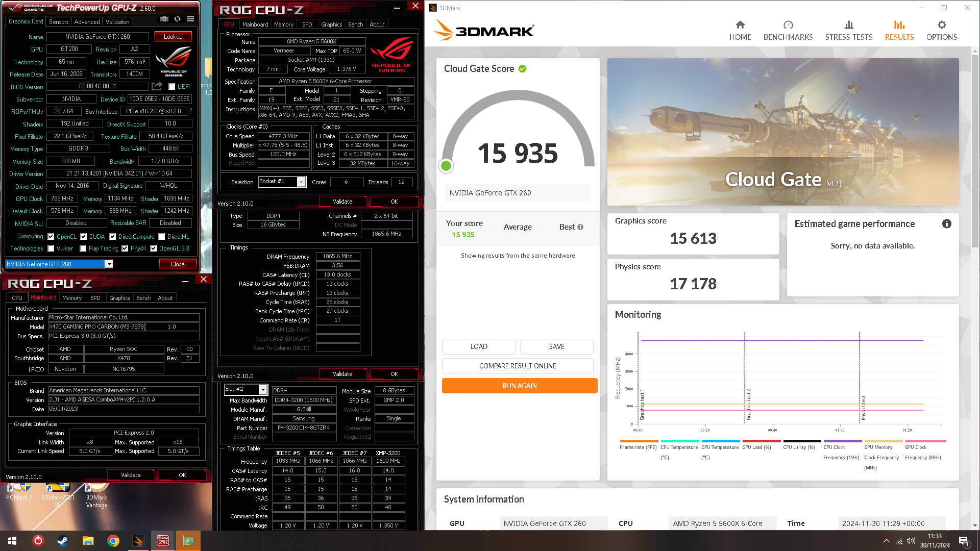
Task: Open the Slot #2 memory slot dropdown
Action: [263, 390]
